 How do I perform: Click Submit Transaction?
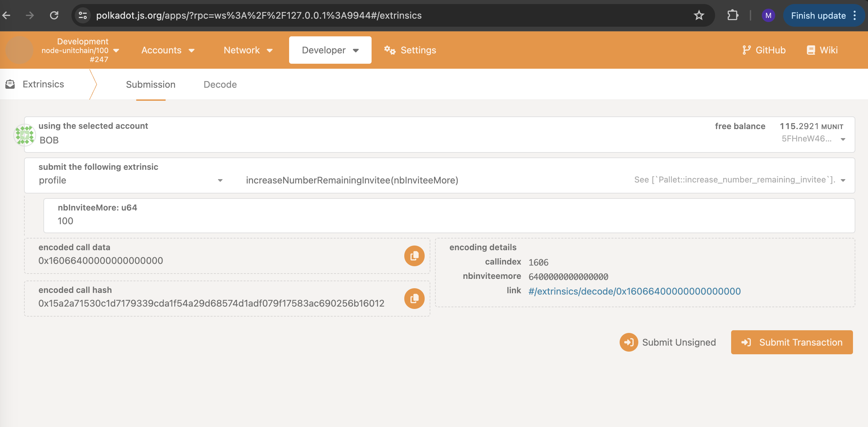792,342
